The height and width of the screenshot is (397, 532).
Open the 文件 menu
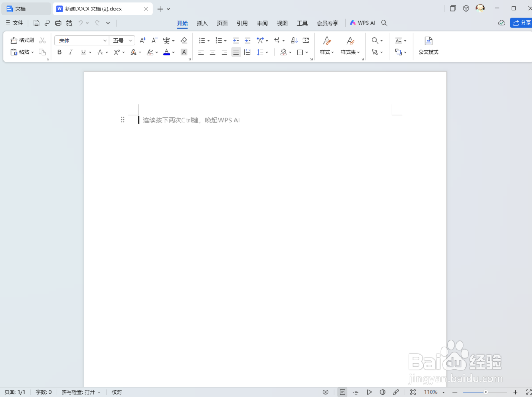15,23
